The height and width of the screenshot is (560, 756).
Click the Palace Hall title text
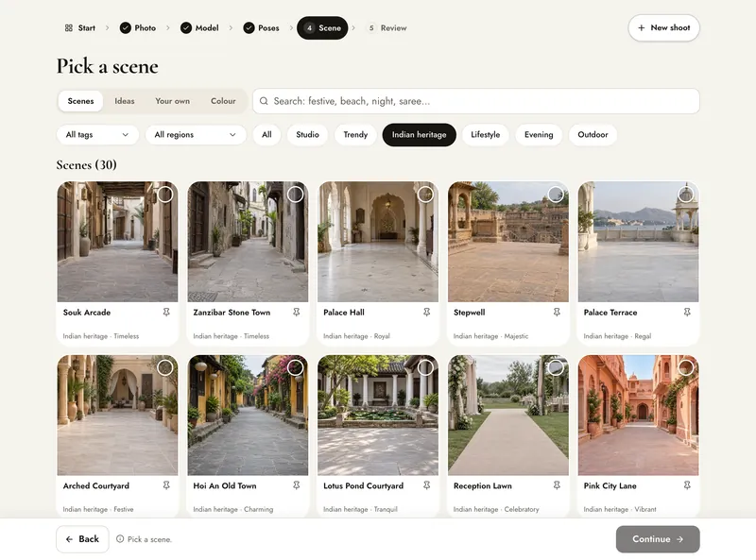tap(344, 313)
